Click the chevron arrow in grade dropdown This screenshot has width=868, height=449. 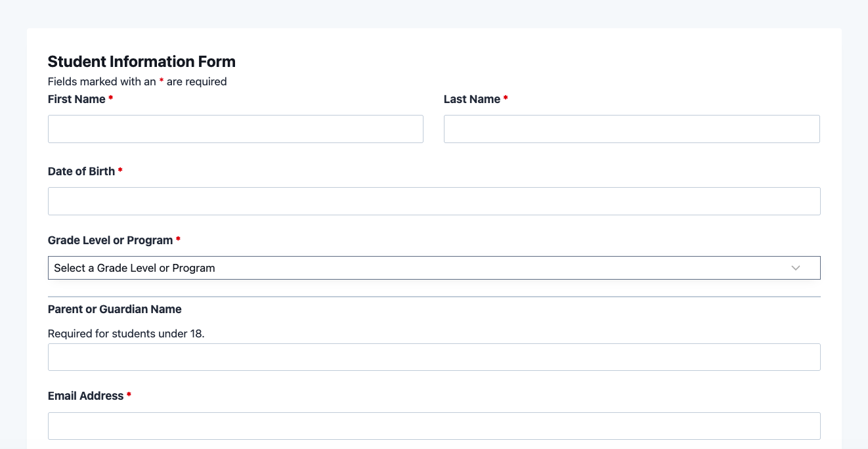pyautogui.click(x=796, y=268)
